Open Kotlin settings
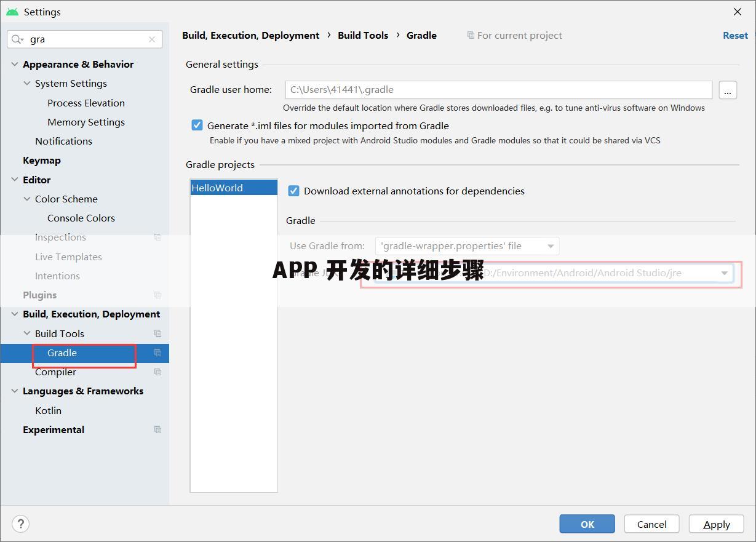 point(48,411)
